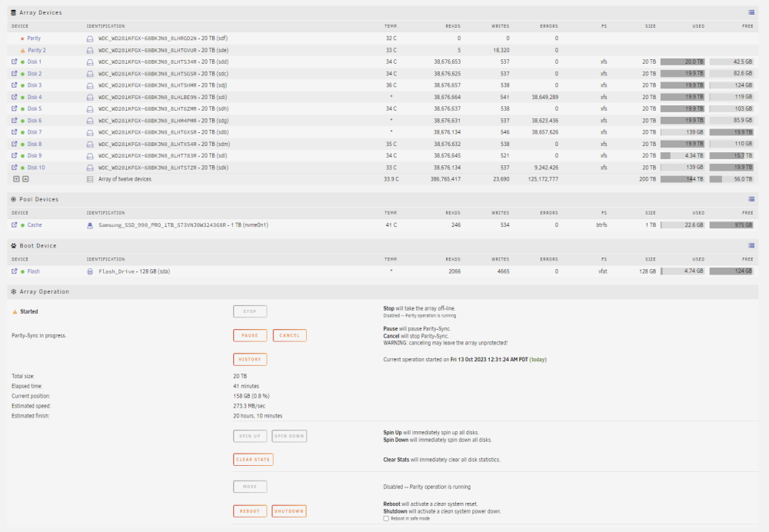Viewport: 769px width, 532px height.
Task: Open Disk 2 external view icon
Action: (x=14, y=74)
